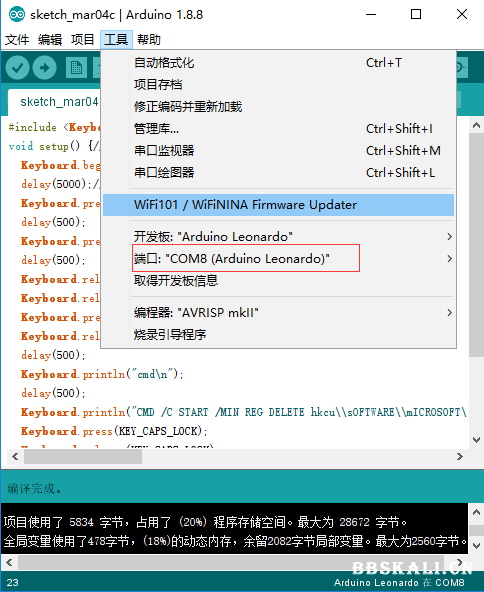Click the code editor scroll-up arrow
Viewport: 484px width, 592px height.
[476, 125]
